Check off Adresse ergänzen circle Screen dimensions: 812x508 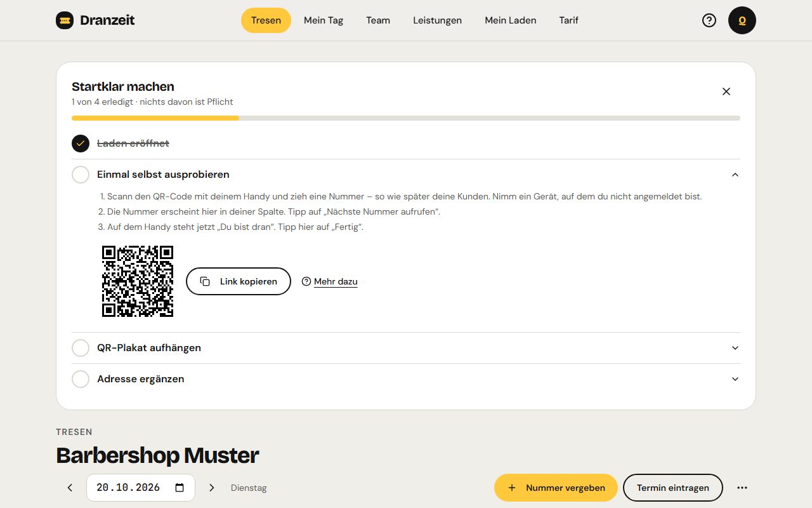[81, 379]
